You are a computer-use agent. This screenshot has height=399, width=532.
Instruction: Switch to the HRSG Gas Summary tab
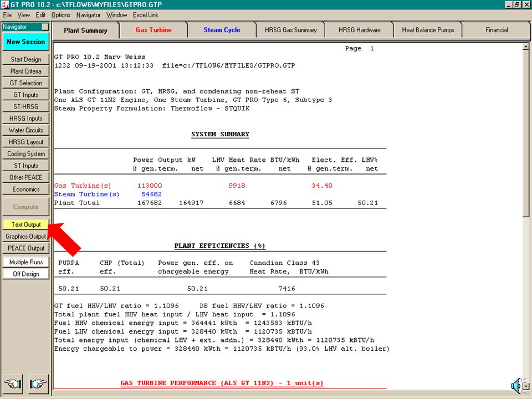pyautogui.click(x=291, y=30)
